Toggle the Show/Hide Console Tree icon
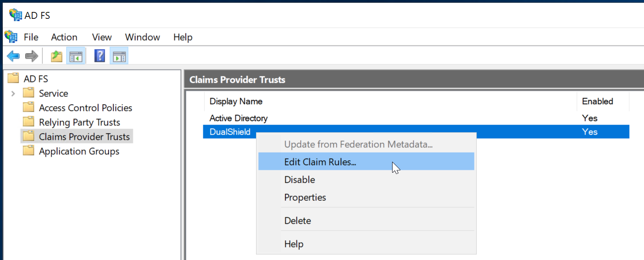Screen dimensions: 644x260 [75, 57]
